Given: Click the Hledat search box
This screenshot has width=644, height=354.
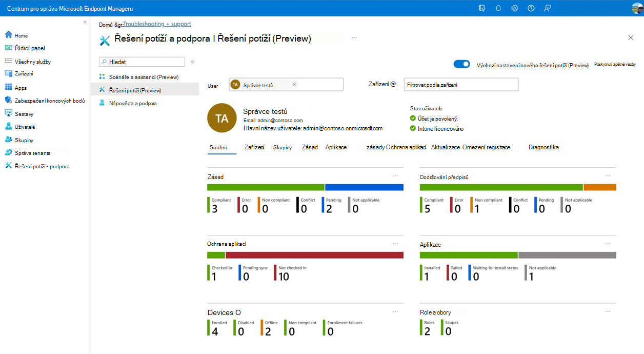Looking at the screenshot, I should click(x=142, y=62).
